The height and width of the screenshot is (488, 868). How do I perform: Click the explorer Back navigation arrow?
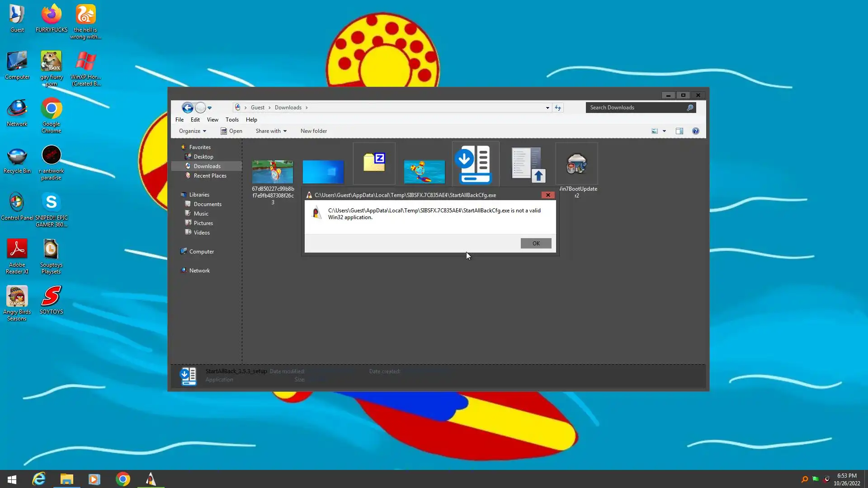point(188,108)
